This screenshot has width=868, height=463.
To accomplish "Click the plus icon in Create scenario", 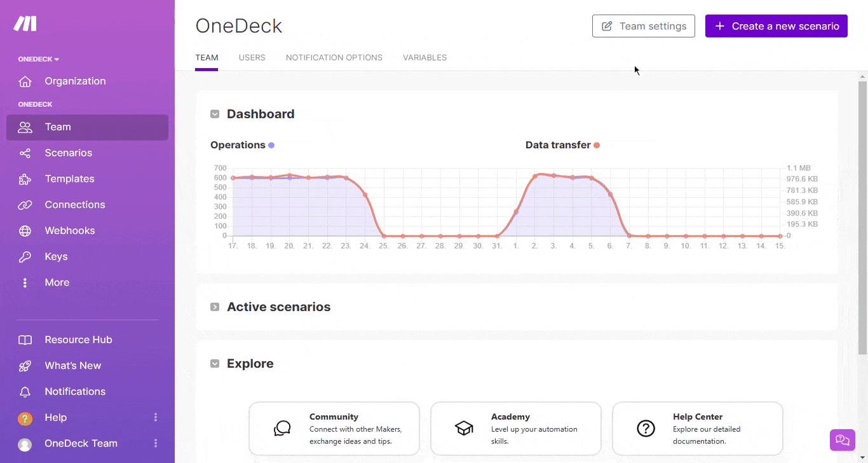I will click(719, 26).
